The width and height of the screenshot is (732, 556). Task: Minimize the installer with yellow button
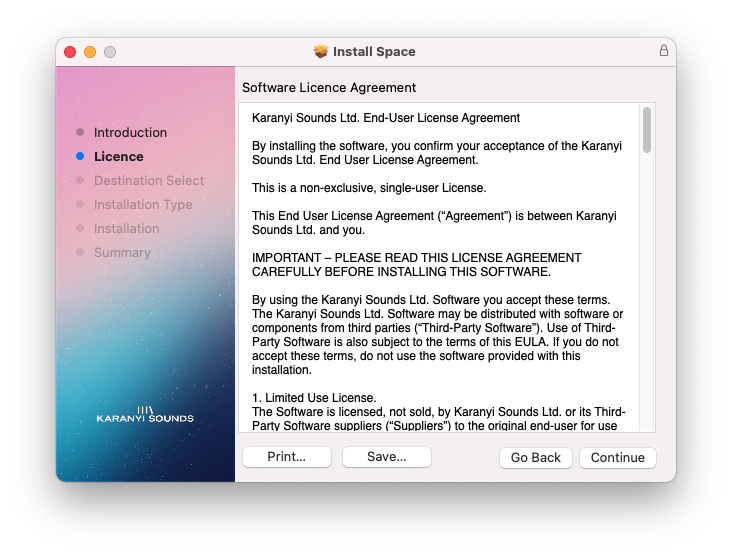click(90, 52)
